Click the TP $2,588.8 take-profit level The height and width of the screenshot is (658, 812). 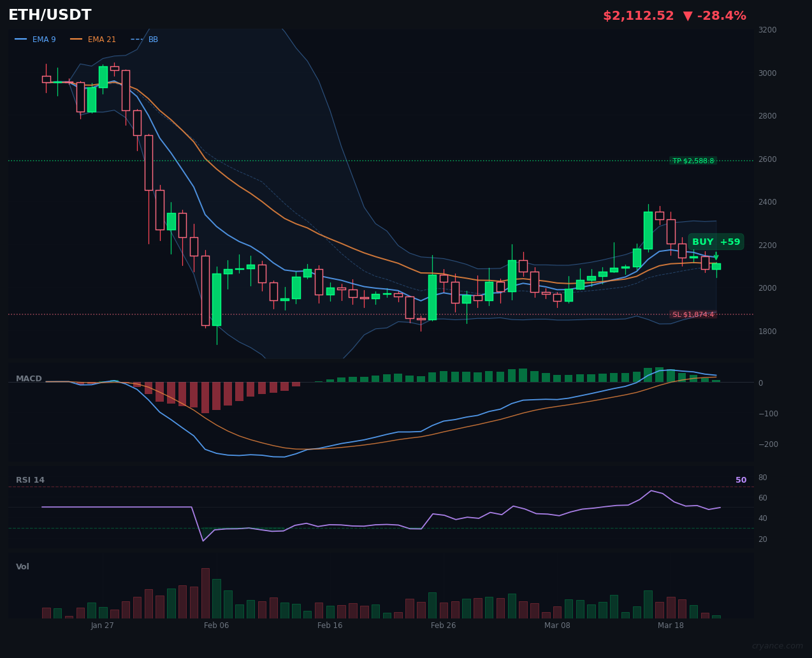click(693, 161)
